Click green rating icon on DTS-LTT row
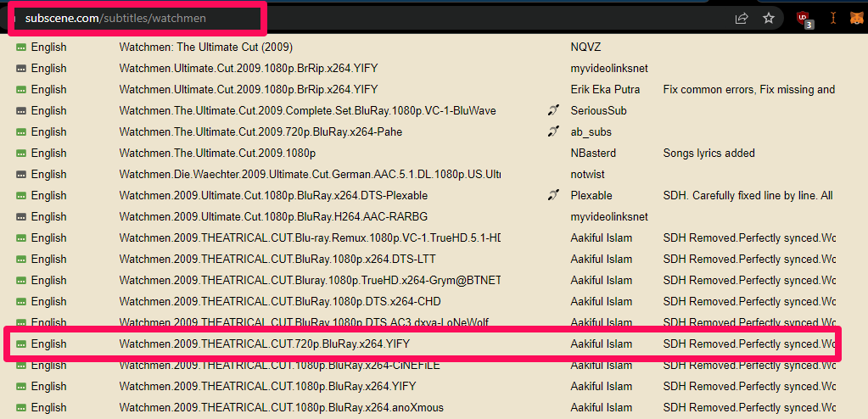Viewport: 868px width, 419px height. pos(21,260)
